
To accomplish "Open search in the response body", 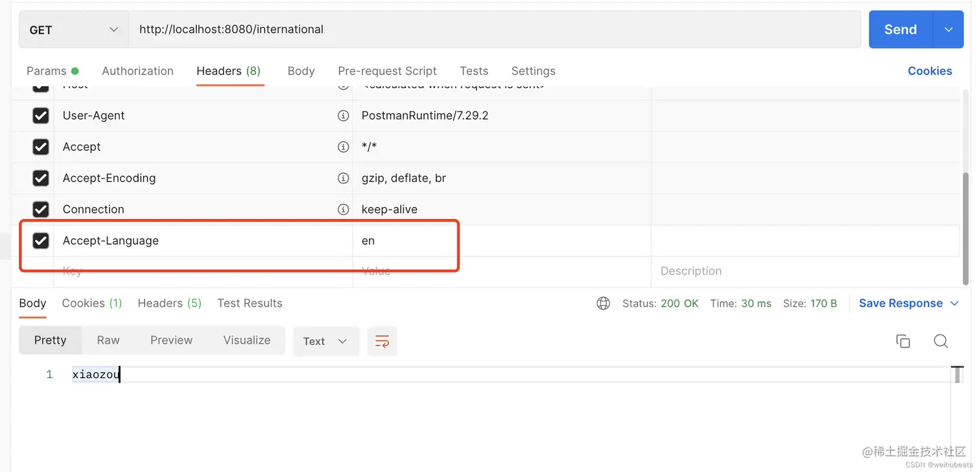I will point(941,341).
